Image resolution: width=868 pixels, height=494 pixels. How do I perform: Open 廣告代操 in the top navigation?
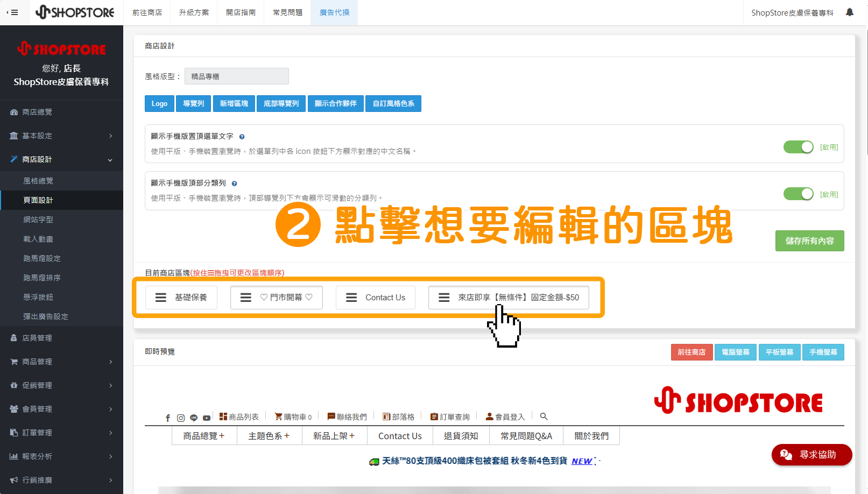click(x=334, y=12)
